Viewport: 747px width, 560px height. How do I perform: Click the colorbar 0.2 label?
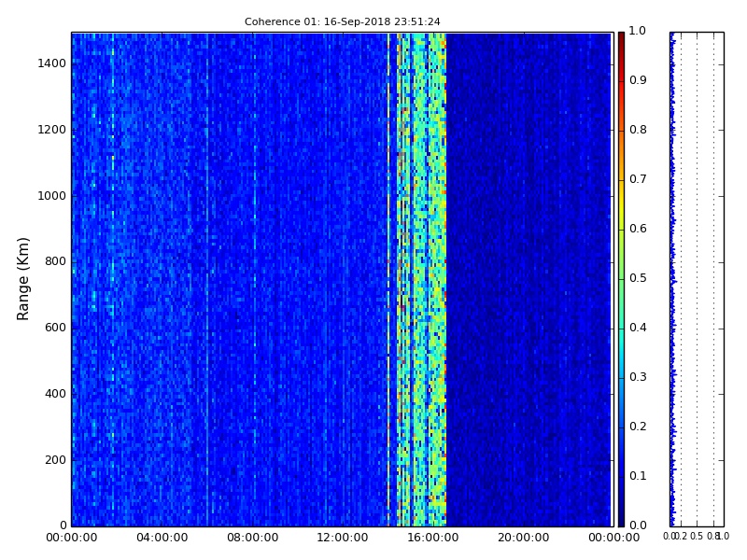pos(638,427)
